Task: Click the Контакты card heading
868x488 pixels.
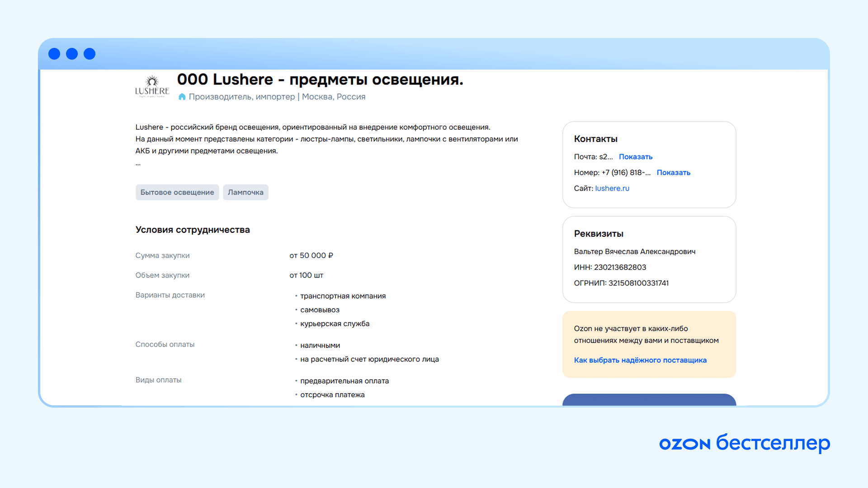Action: tap(596, 139)
